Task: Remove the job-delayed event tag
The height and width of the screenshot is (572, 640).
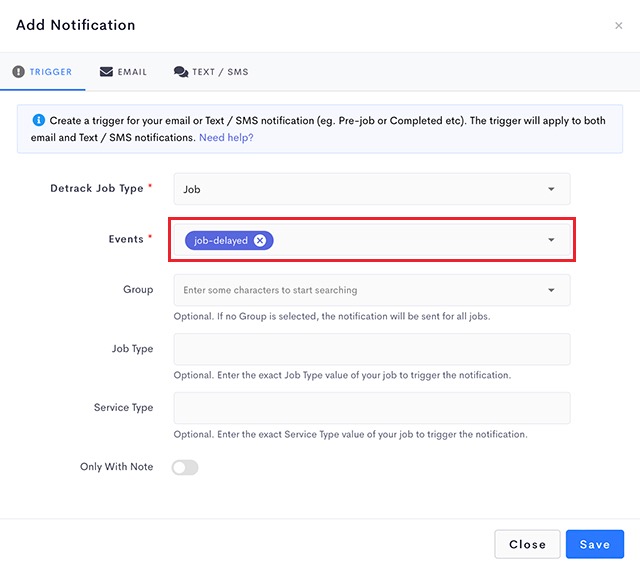Action: tap(260, 240)
